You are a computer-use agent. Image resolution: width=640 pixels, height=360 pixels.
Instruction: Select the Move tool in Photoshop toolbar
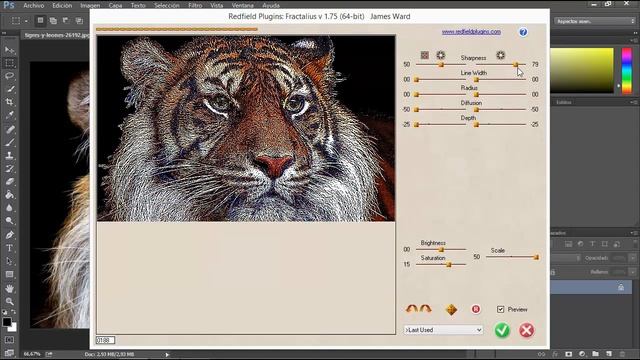9,50
